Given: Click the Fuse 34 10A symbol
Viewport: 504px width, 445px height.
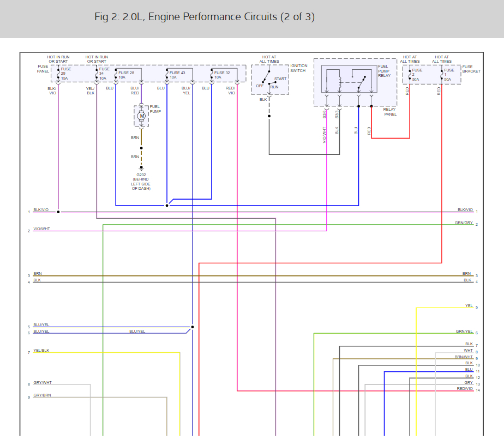Looking at the screenshot, I should 97,74.
